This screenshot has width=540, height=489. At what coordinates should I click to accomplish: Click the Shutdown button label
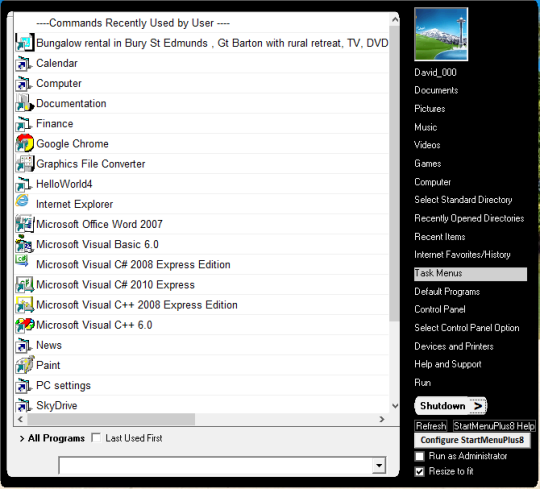click(443, 406)
